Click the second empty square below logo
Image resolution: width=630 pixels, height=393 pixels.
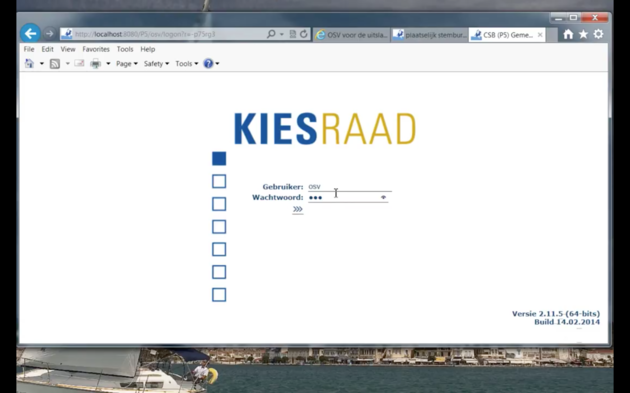pyautogui.click(x=219, y=204)
